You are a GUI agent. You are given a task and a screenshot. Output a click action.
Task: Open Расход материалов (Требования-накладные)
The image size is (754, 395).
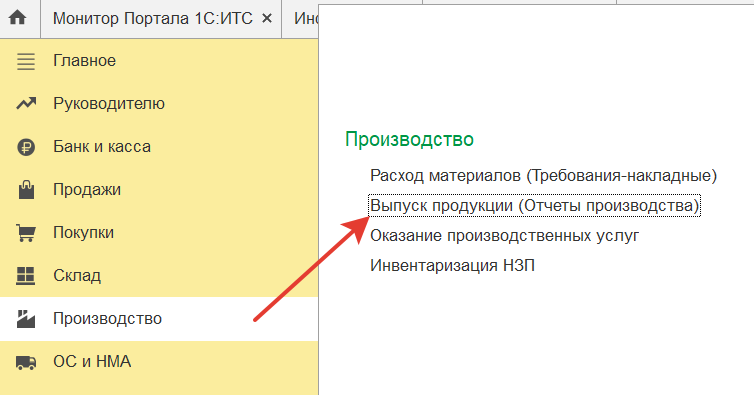click(x=543, y=176)
